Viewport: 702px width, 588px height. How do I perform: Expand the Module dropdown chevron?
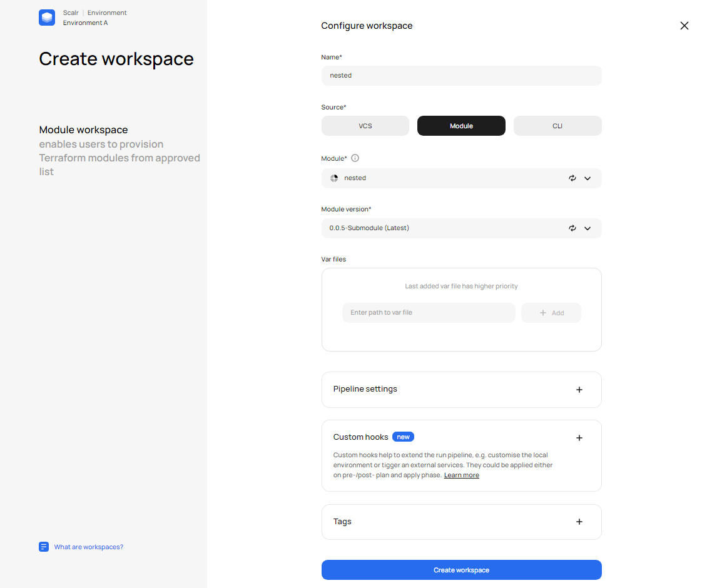[588, 178]
